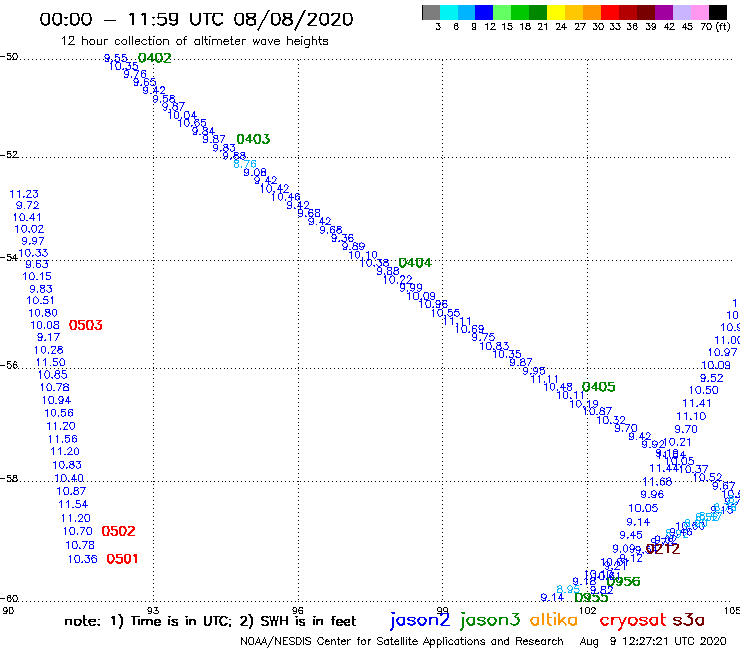
Task: Click the 9.55 value beside marker 0402
Action: (x=116, y=58)
